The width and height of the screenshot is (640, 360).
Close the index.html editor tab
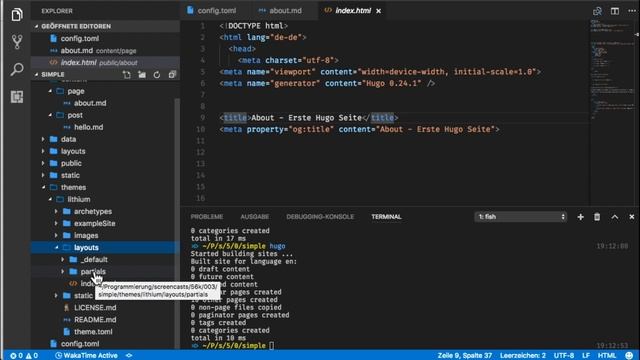378,11
